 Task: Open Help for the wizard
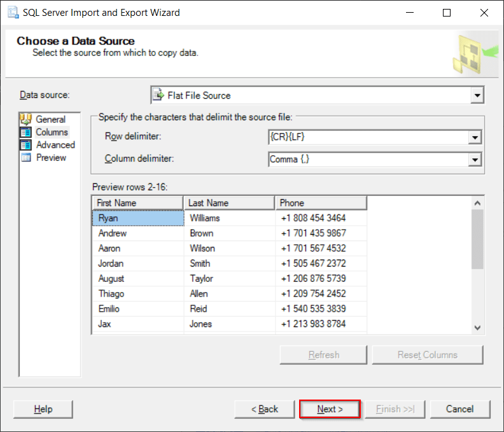43,409
